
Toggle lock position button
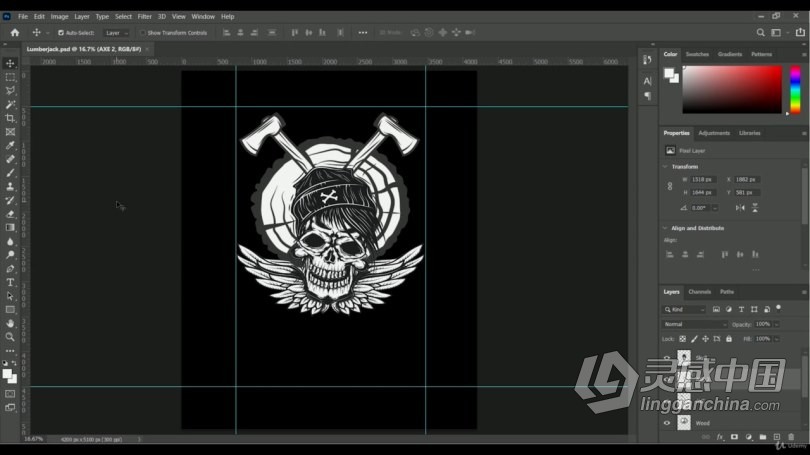pyautogui.click(x=705, y=339)
